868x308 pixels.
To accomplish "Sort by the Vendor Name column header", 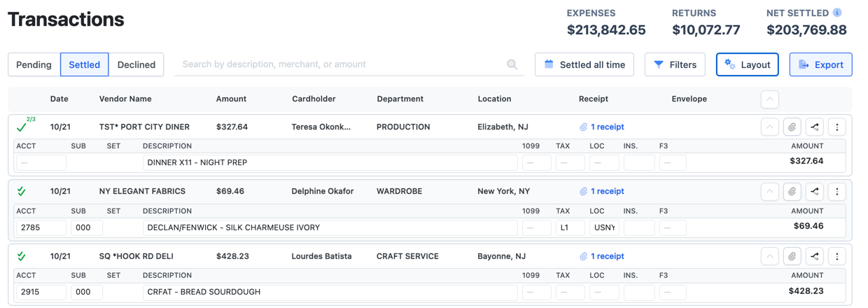I will [x=125, y=99].
